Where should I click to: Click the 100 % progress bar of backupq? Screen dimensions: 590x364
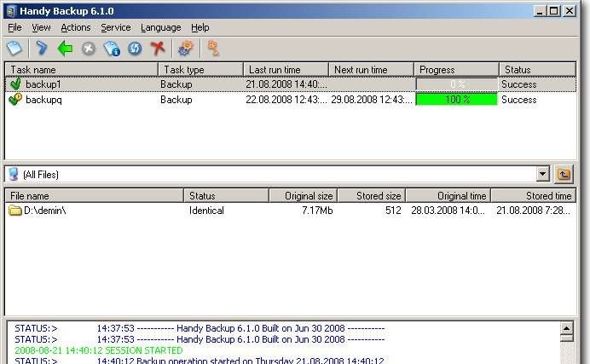456,99
